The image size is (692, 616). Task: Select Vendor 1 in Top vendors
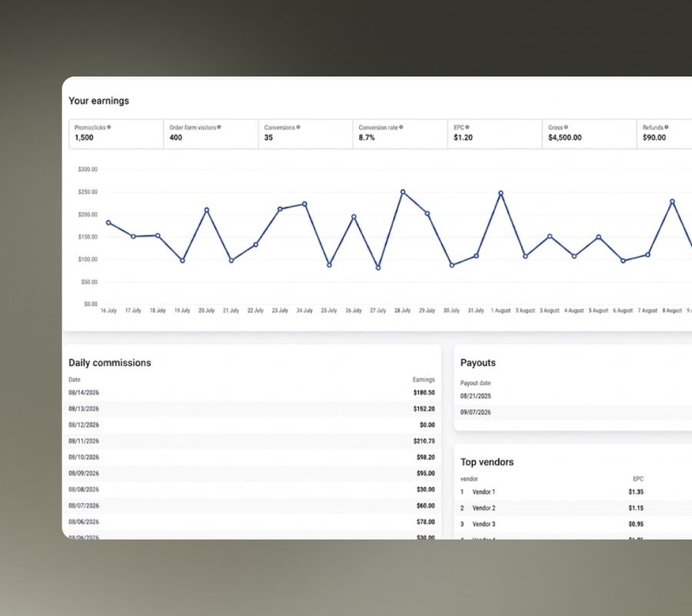click(x=574, y=492)
